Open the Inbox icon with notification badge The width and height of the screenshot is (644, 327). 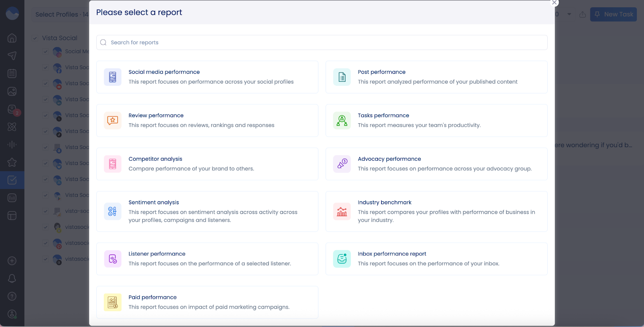tap(12, 109)
